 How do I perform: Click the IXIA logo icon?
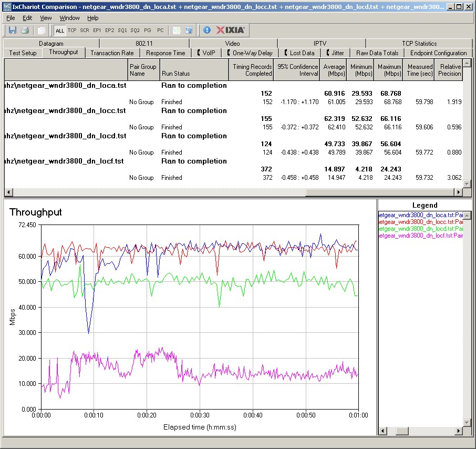click(x=231, y=30)
